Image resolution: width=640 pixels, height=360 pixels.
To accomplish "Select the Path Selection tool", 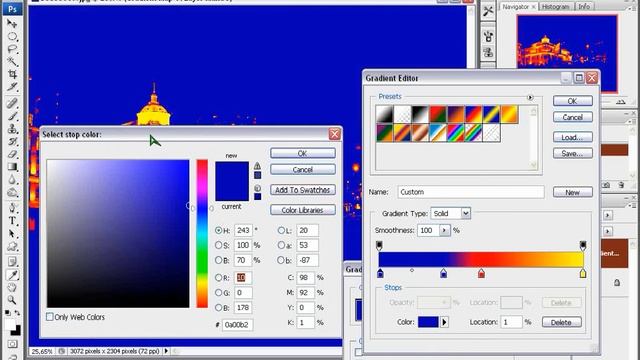I will coord(12,234).
